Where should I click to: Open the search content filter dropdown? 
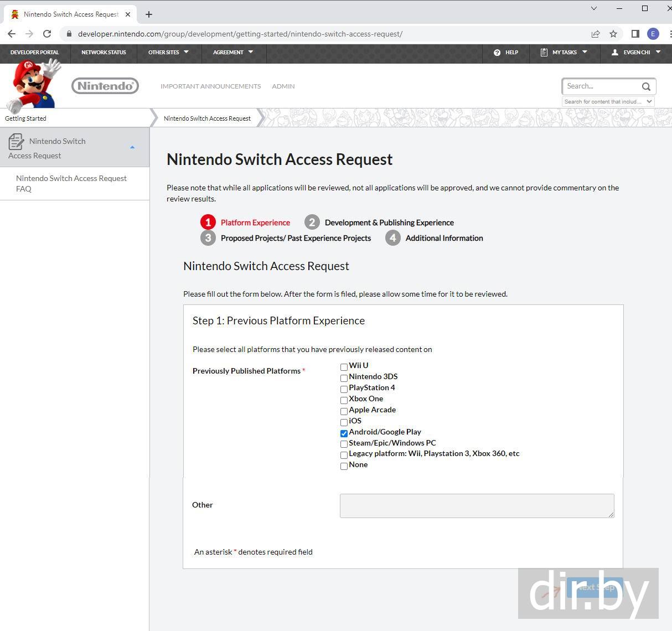[608, 102]
